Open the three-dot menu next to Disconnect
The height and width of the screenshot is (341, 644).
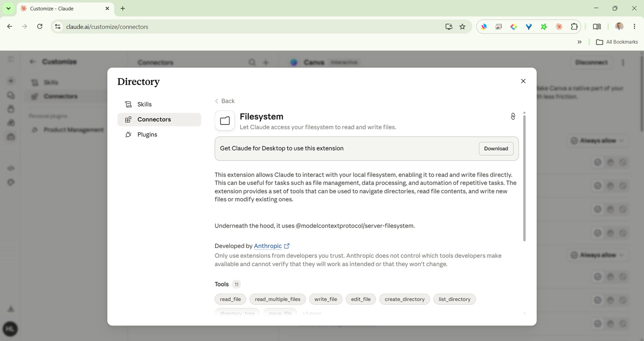[x=623, y=62]
